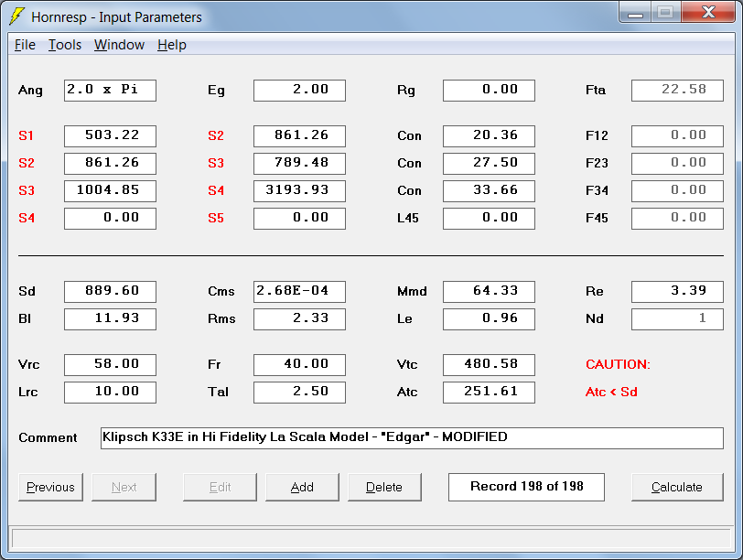Select the Eg field showing 2.00

pyautogui.click(x=299, y=90)
